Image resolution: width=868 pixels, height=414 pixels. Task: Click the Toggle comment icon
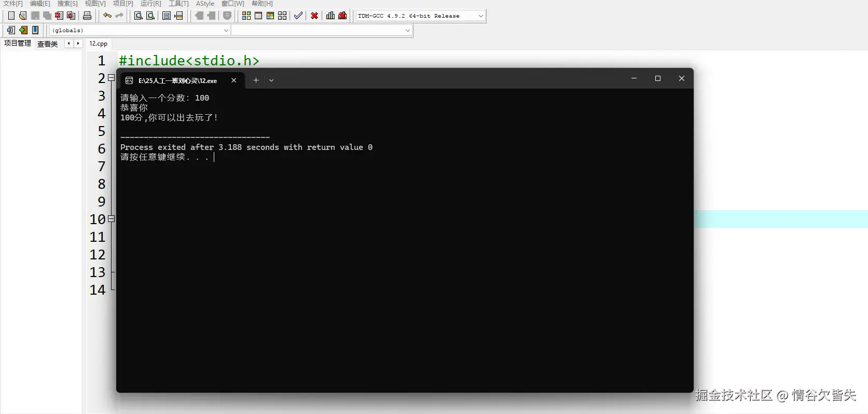click(x=227, y=16)
